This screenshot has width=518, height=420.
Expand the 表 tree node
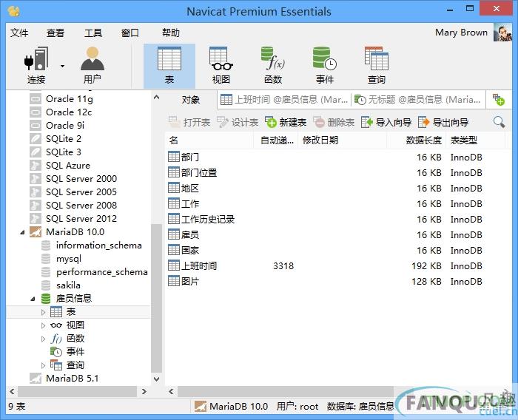tap(43, 312)
